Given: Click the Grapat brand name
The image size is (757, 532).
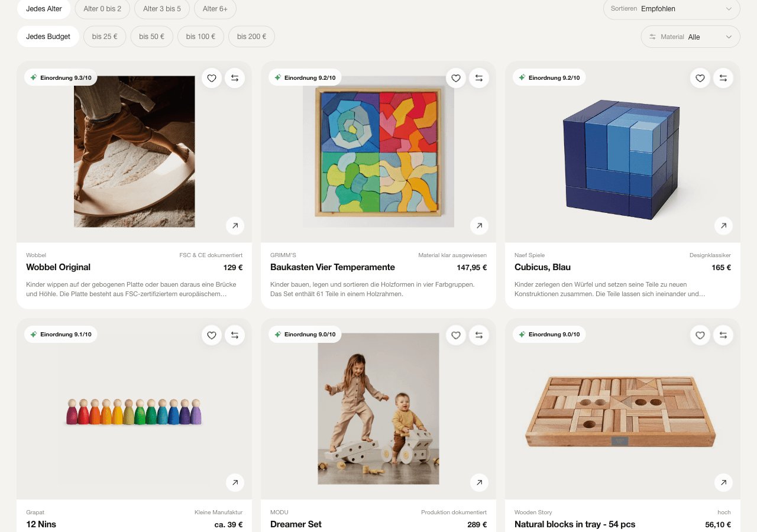Looking at the screenshot, I should (x=35, y=512).
